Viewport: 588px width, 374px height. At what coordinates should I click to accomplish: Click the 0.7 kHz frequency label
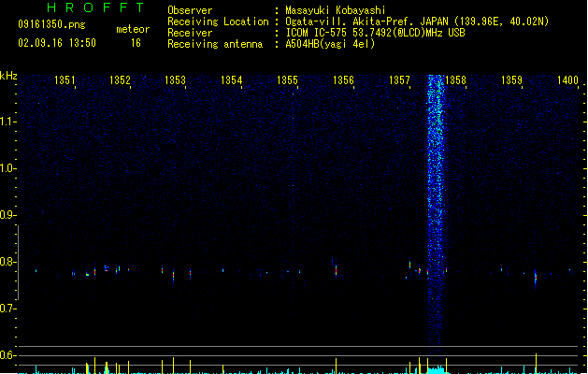point(7,309)
